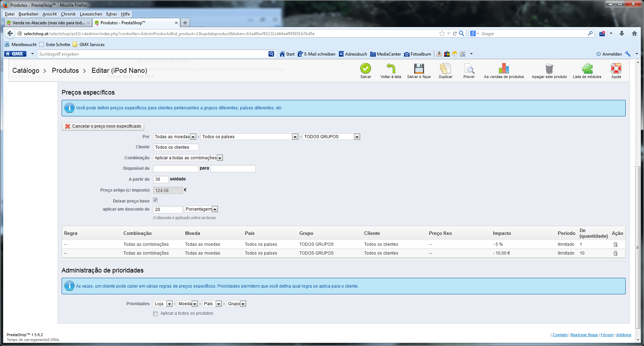Open Grupo priority dropdown
This screenshot has height=346, width=644.
236,304
